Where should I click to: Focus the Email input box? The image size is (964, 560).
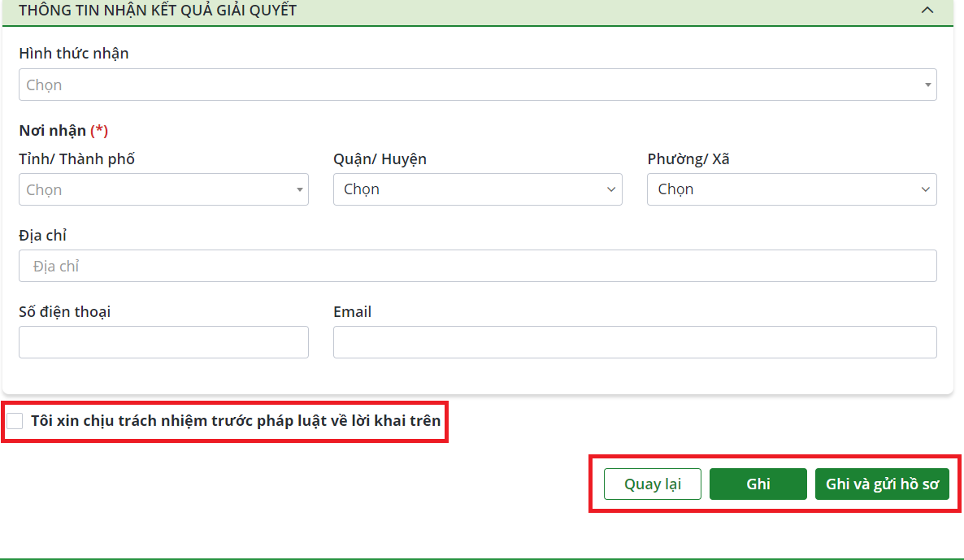[634, 342]
